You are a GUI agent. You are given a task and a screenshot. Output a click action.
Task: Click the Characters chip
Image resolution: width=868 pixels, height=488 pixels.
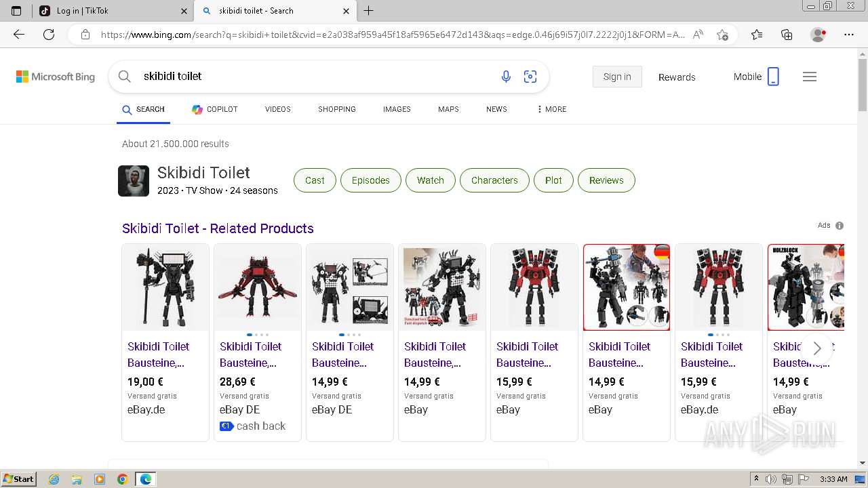click(494, 180)
